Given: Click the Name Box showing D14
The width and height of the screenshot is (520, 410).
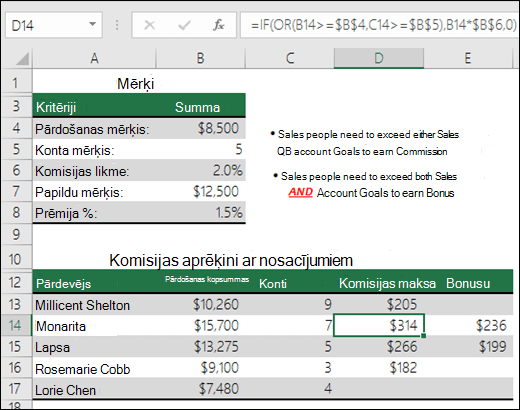Looking at the screenshot, I should pyautogui.click(x=54, y=25).
